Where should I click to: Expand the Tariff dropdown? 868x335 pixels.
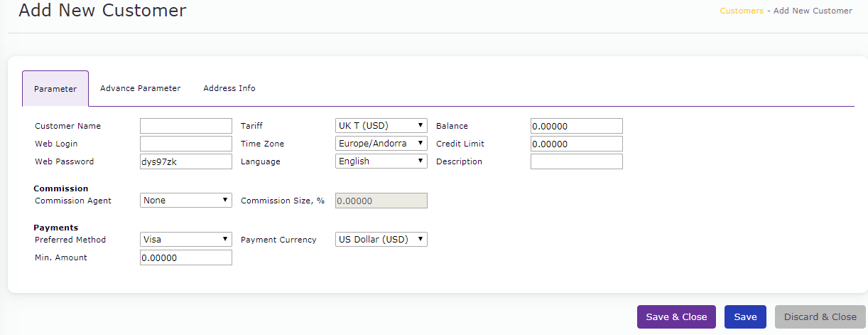coord(381,126)
